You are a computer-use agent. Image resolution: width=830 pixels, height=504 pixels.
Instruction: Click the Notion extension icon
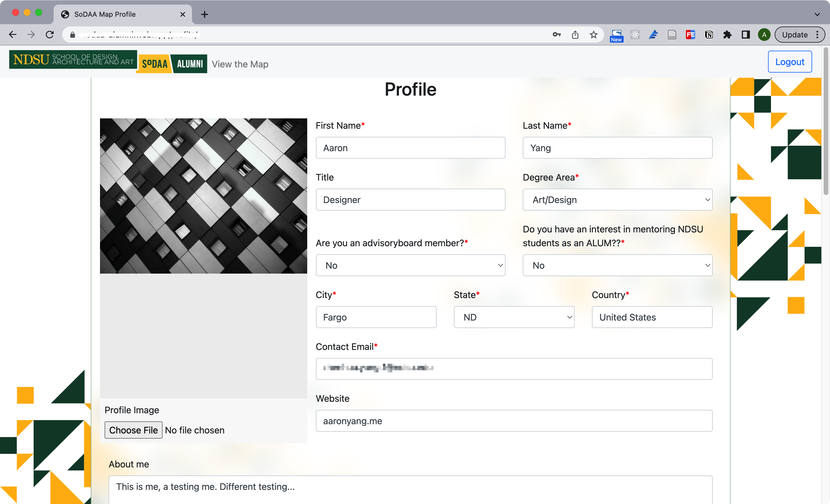pos(709,35)
